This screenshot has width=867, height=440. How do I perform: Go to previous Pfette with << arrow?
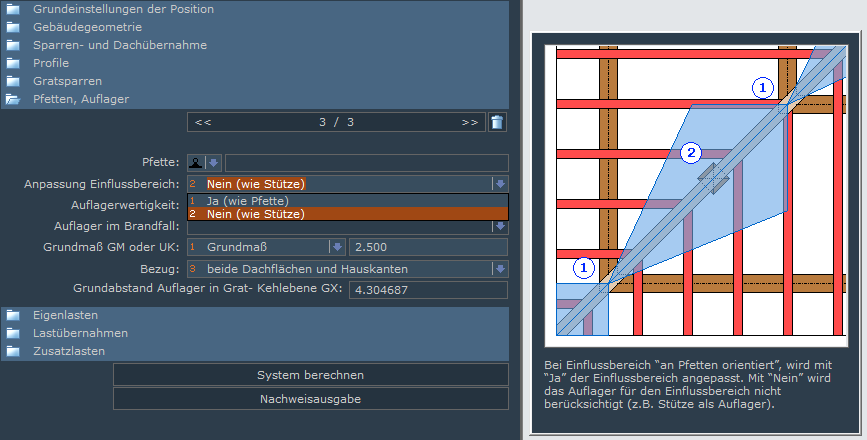[203, 122]
